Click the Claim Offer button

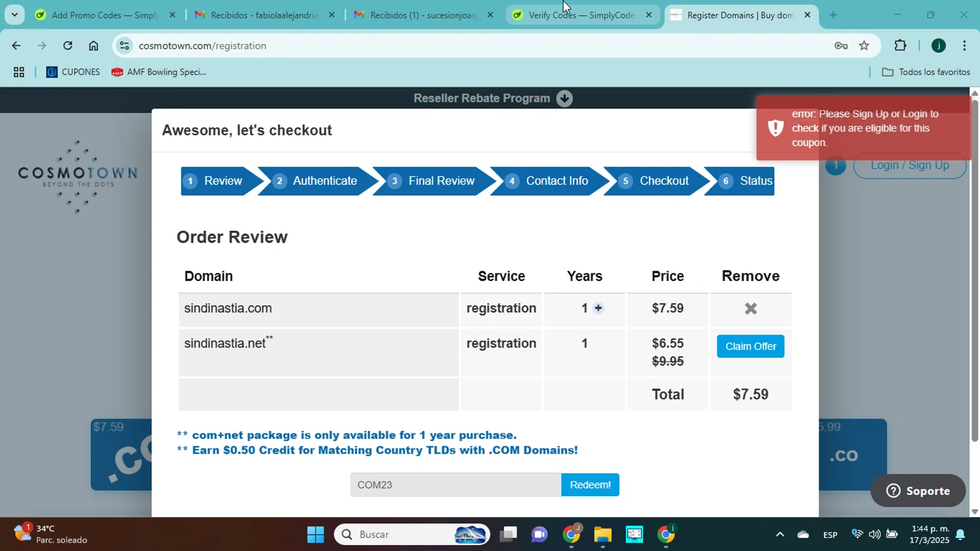tap(751, 346)
